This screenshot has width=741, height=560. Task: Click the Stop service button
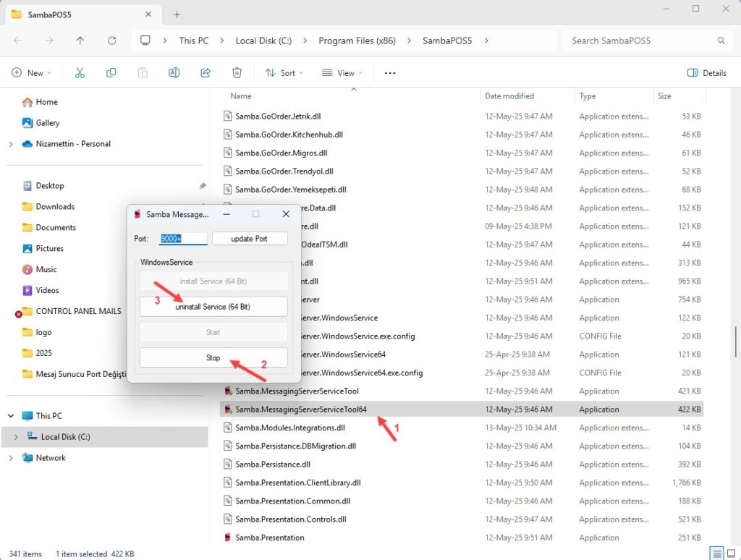click(213, 357)
